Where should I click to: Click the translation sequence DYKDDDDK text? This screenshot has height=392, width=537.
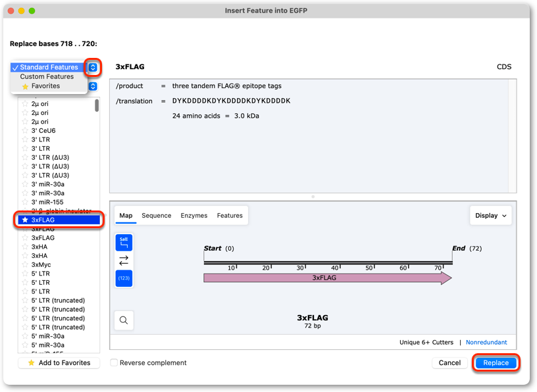click(231, 101)
